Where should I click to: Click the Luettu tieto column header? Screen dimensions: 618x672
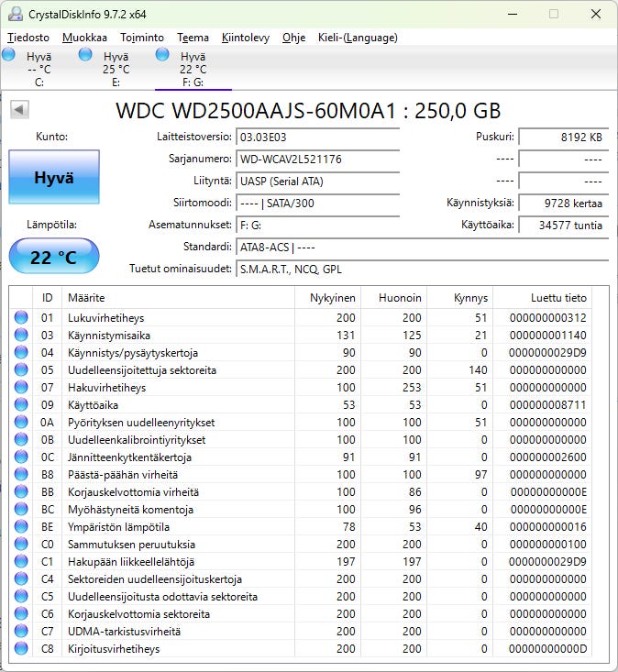(557, 298)
